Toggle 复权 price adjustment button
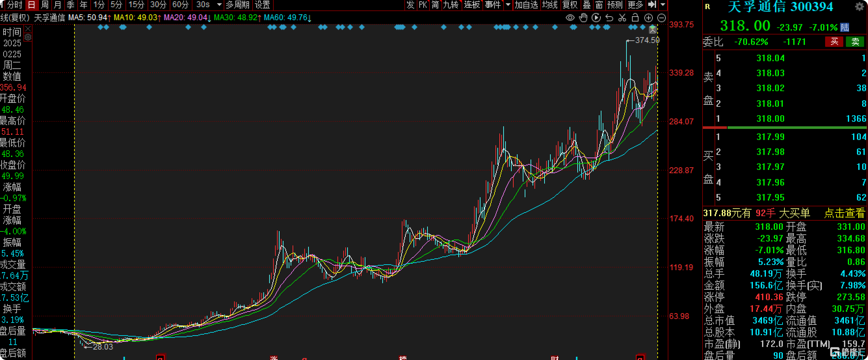The image size is (868, 360). pos(570,5)
